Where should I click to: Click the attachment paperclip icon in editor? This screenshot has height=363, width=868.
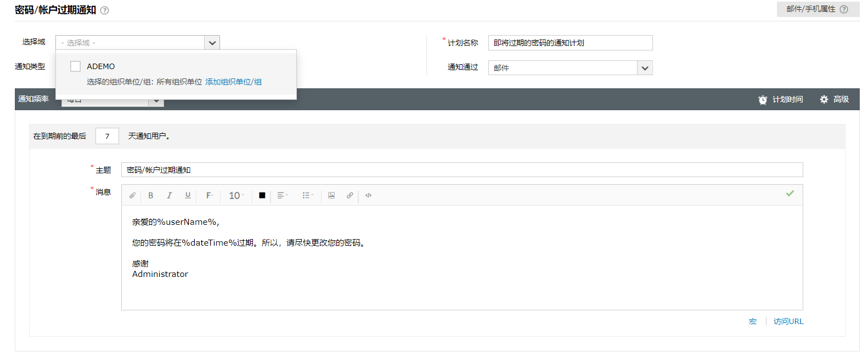point(132,196)
